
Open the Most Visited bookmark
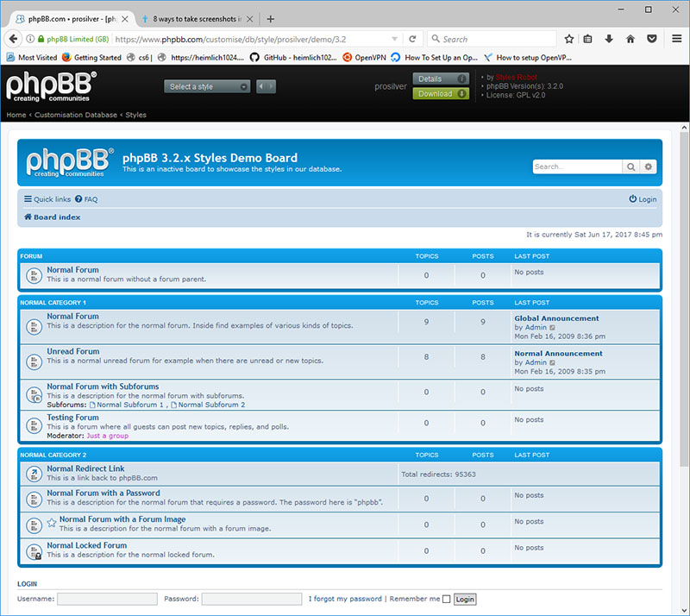tap(32, 57)
